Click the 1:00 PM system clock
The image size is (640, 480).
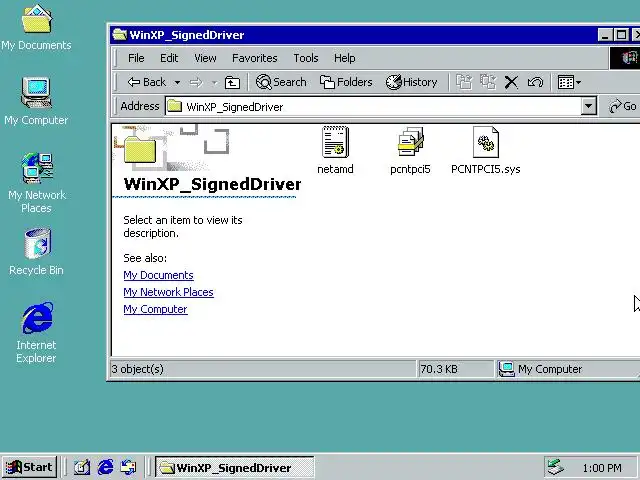(602, 468)
